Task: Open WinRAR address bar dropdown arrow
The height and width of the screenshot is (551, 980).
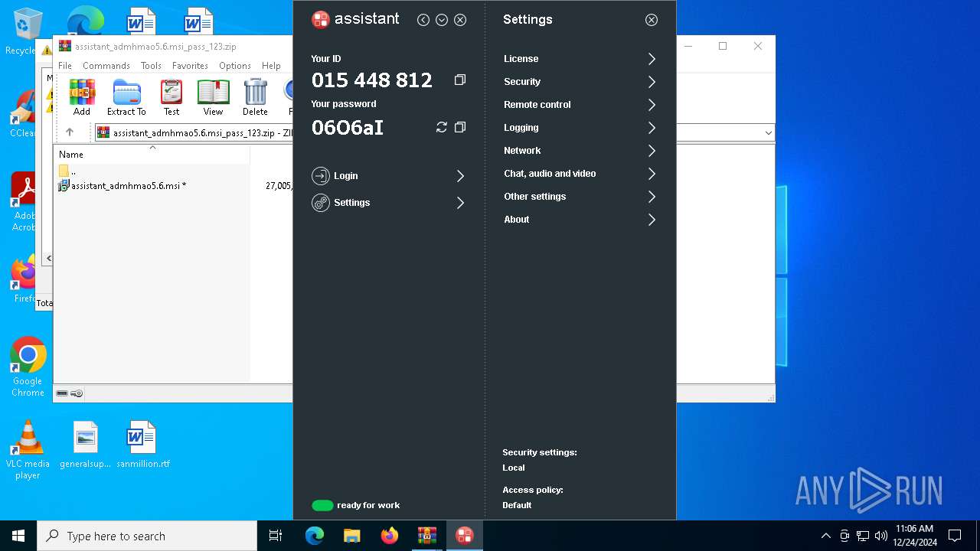Action: tap(768, 133)
